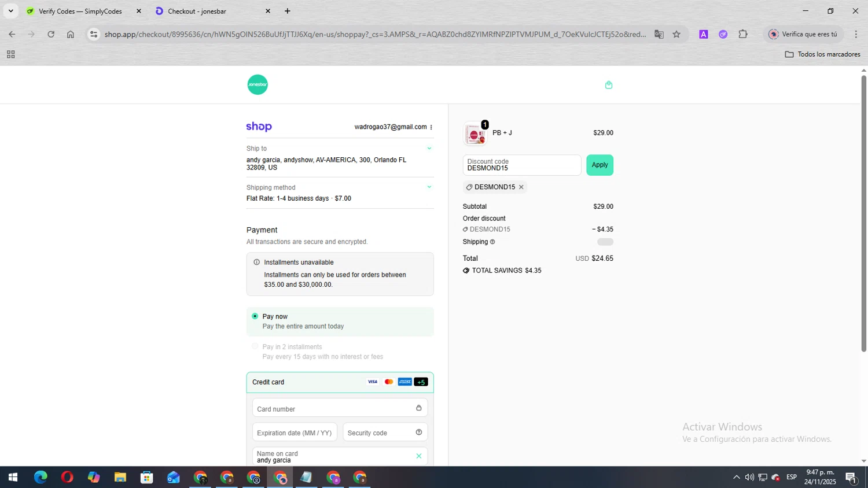Reload the checkout page
The image size is (868, 488).
51,34
